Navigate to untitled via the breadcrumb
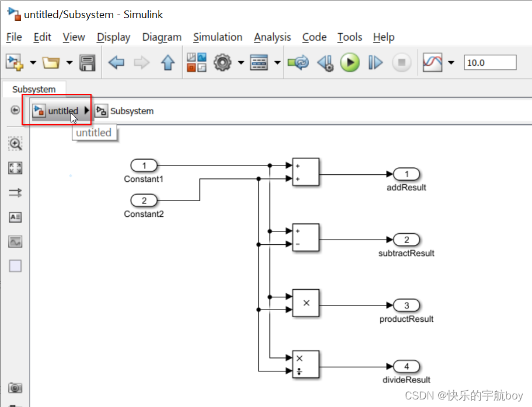The width and height of the screenshot is (532, 407). tap(62, 110)
